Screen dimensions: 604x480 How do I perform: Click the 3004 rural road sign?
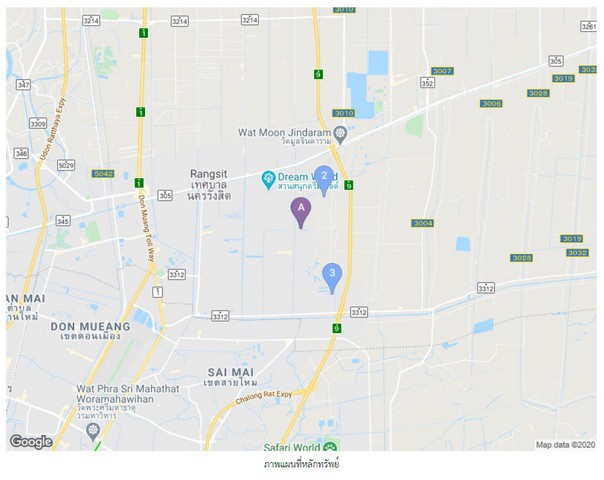[423, 223]
